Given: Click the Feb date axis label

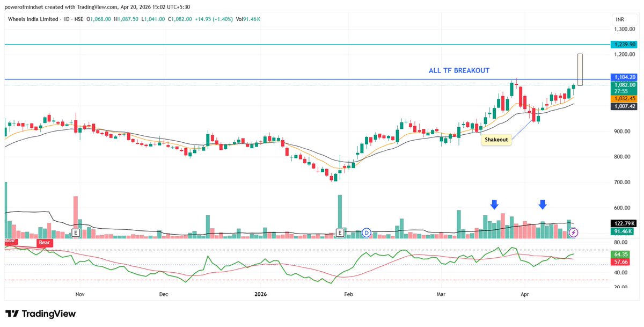Looking at the screenshot, I should pyautogui.click(x=348, y=294).
